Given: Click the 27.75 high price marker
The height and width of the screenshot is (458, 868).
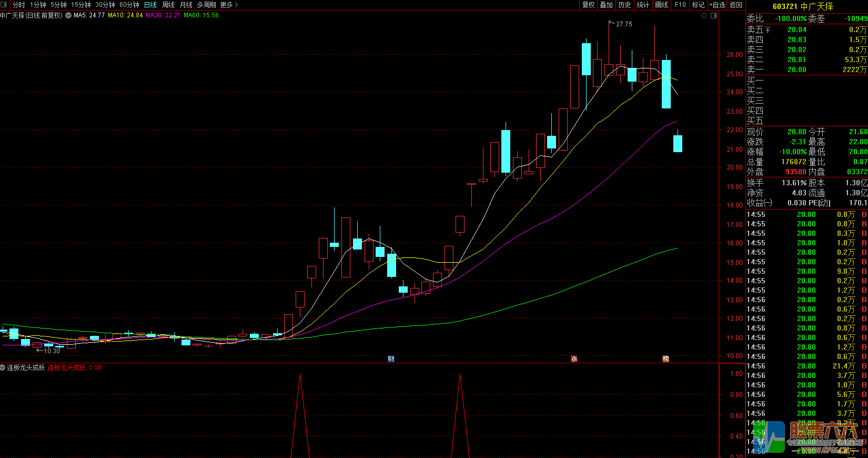Looking at the screenshot, I should tap(624, 24).
